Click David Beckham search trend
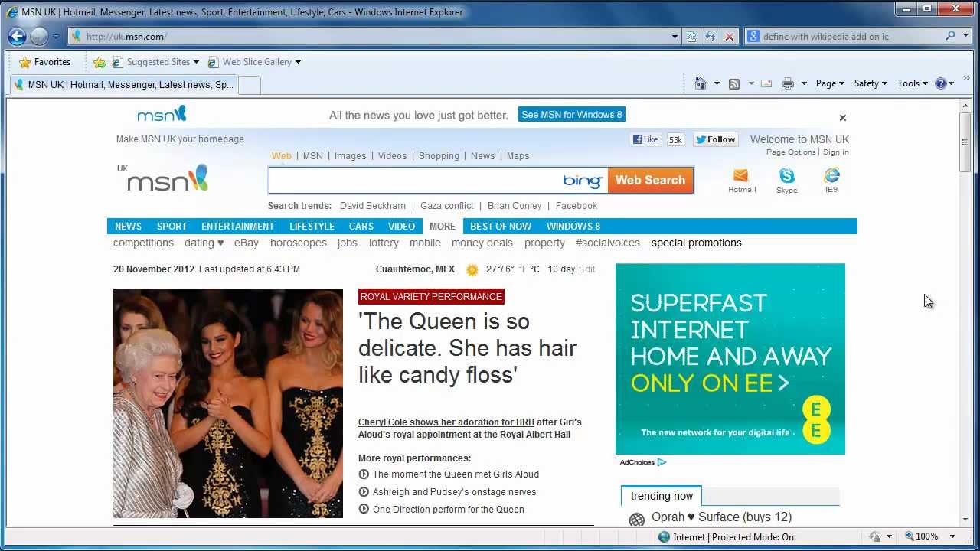 373,206
